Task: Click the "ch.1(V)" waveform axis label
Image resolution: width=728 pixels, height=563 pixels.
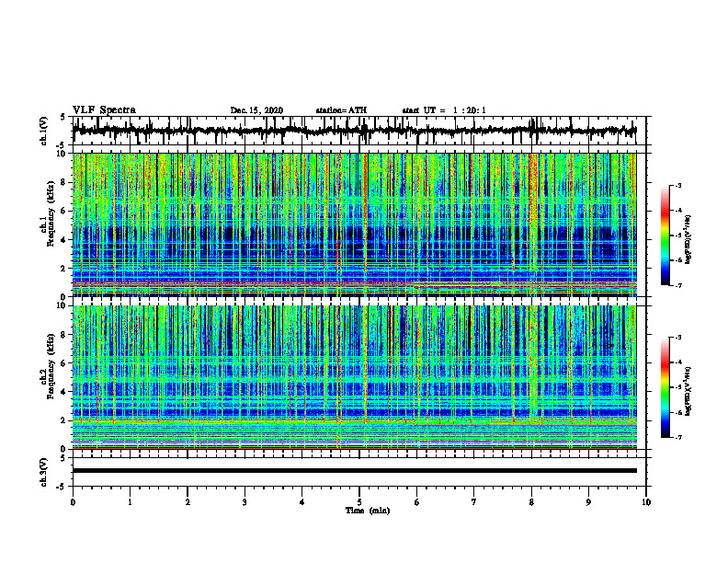Action: click(x=44, y=131)
